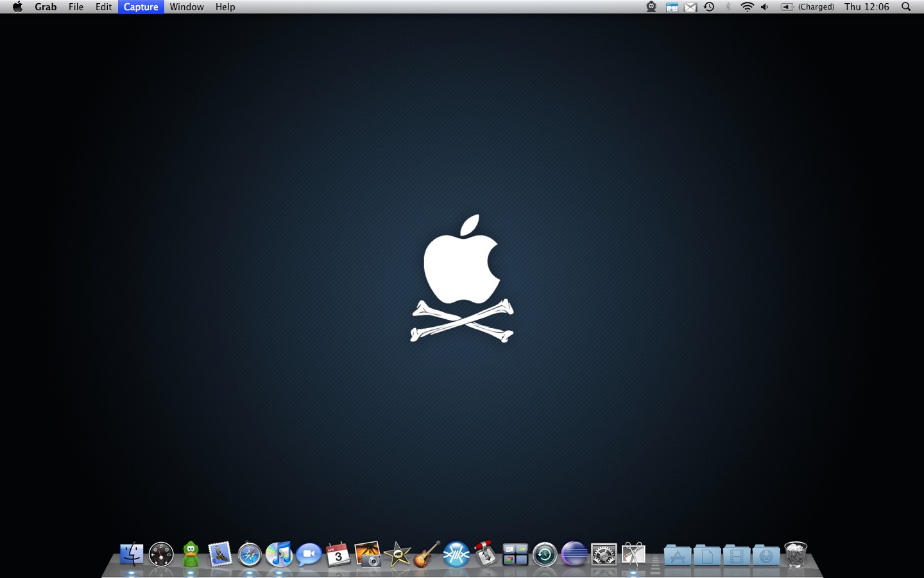This screenshot has width=924, height=578.
Task: Open the Apple menu
Action: point(17,7)
